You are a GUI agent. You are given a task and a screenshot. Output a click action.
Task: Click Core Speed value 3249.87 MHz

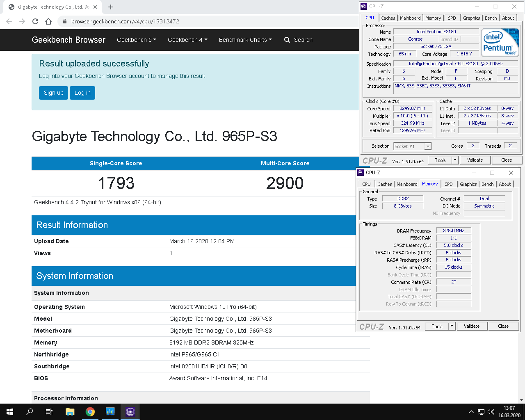pyautogui.click(x=413, y=108)
